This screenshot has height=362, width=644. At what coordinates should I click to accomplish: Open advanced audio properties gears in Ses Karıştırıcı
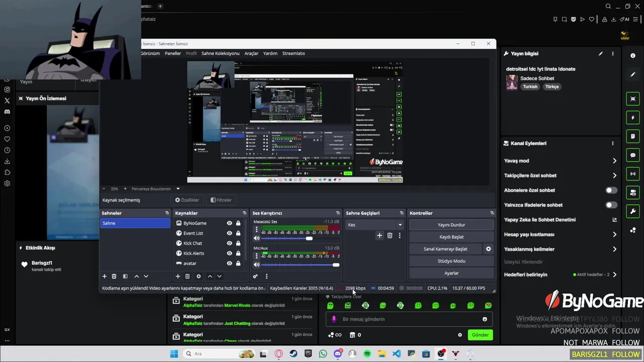pos(255,276)
